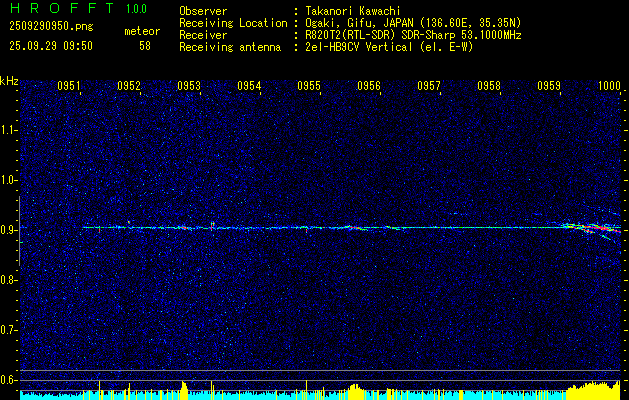Click the kHz axis unit label
The image size is (629, 400).
pos(9,81)
